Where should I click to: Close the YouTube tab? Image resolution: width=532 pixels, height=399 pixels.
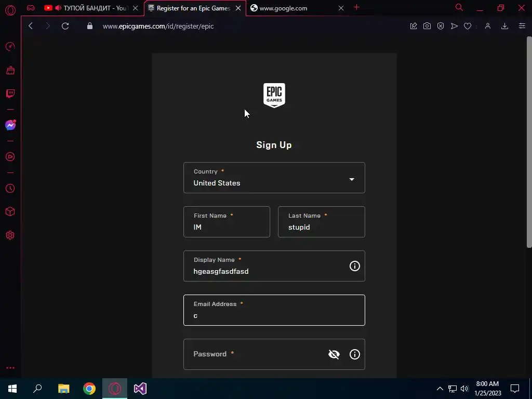pyautogui.click(x=136, y=8)
